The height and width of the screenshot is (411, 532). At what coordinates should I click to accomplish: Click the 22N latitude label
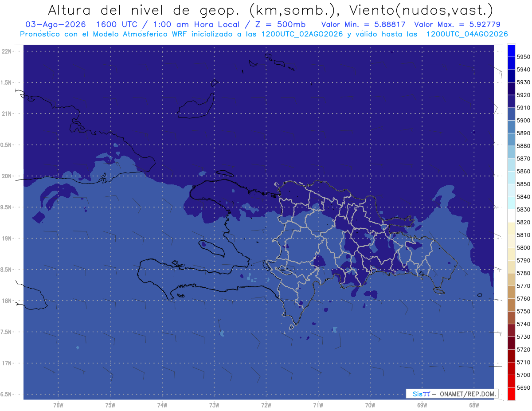click(x=8, y=51)
